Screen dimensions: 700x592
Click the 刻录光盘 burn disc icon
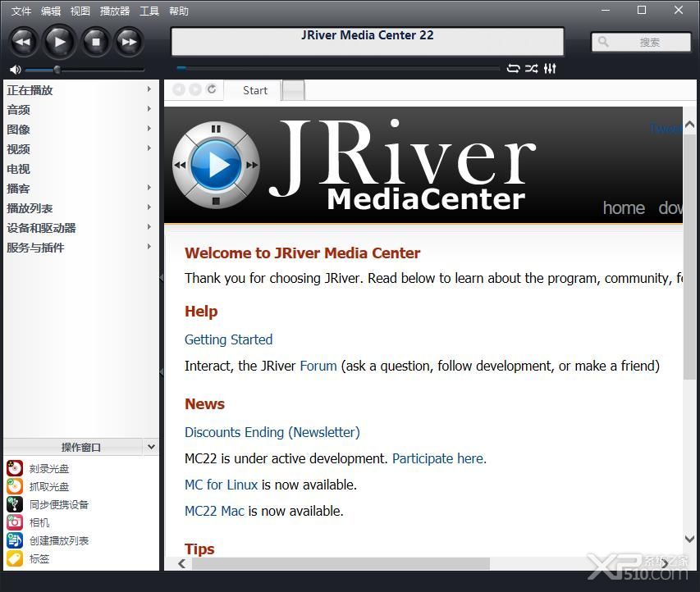(x=15, y=468)
